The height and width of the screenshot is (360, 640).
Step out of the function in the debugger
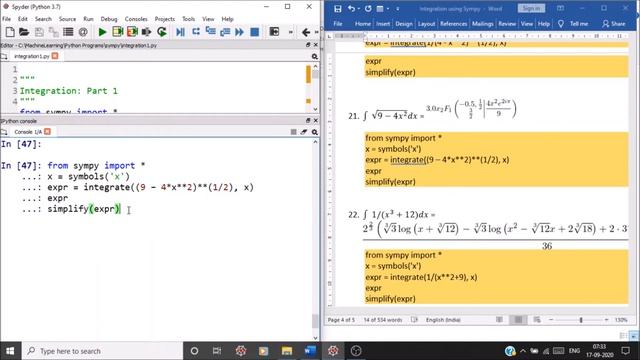[225, 32]
